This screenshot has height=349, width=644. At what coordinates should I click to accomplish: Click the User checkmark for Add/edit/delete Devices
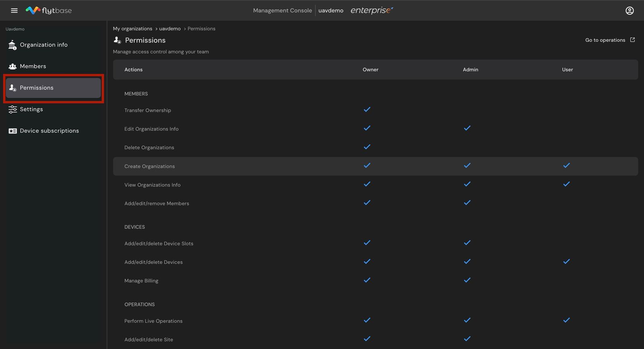point(566,261)
